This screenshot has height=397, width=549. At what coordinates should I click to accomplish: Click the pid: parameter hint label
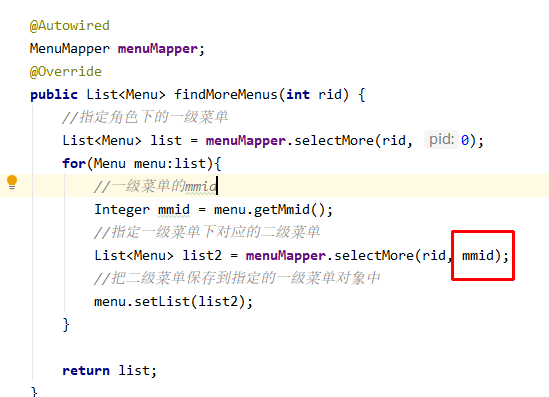point(442,140)
